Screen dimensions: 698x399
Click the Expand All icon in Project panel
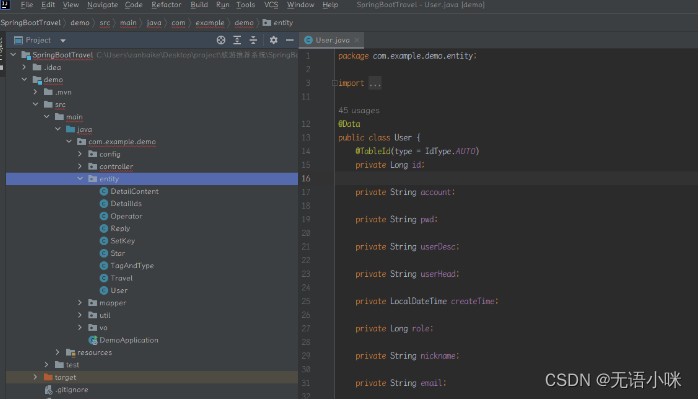tap(237, 40)
